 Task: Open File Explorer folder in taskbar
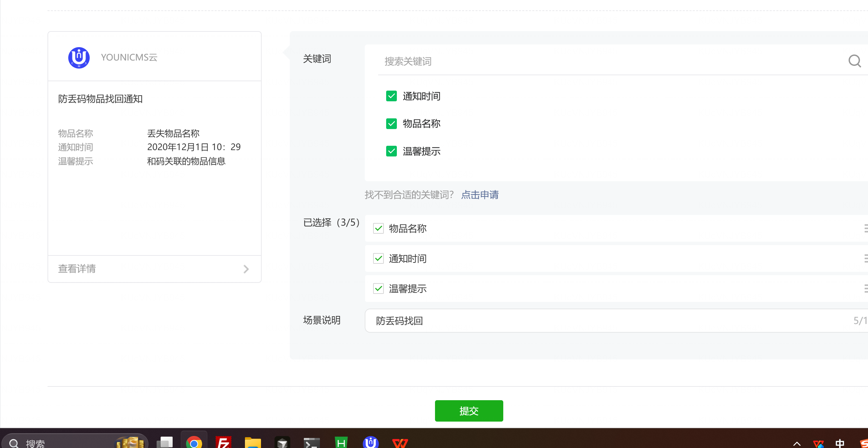point(253,442)
